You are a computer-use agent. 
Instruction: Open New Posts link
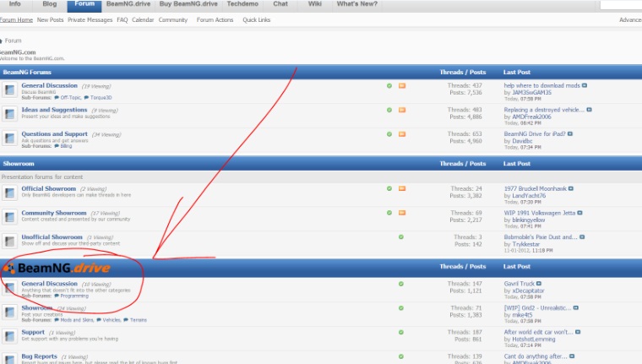tap(50, 19)
